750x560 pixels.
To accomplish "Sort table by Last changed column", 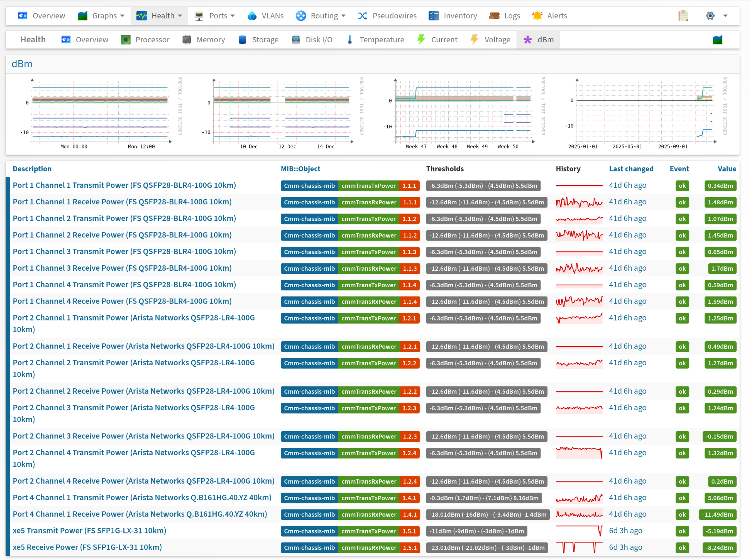I will (631, 169).
